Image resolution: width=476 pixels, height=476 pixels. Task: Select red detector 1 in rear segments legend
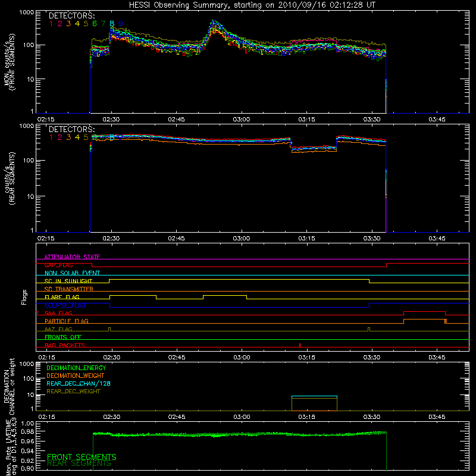[x=51, y=137]
